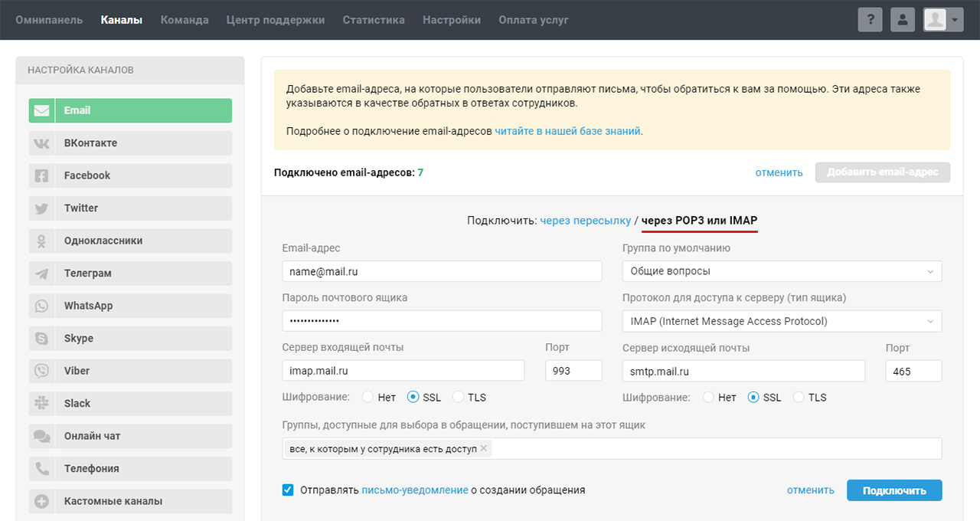Open help via question mark icon

click(x=870, y=20)
